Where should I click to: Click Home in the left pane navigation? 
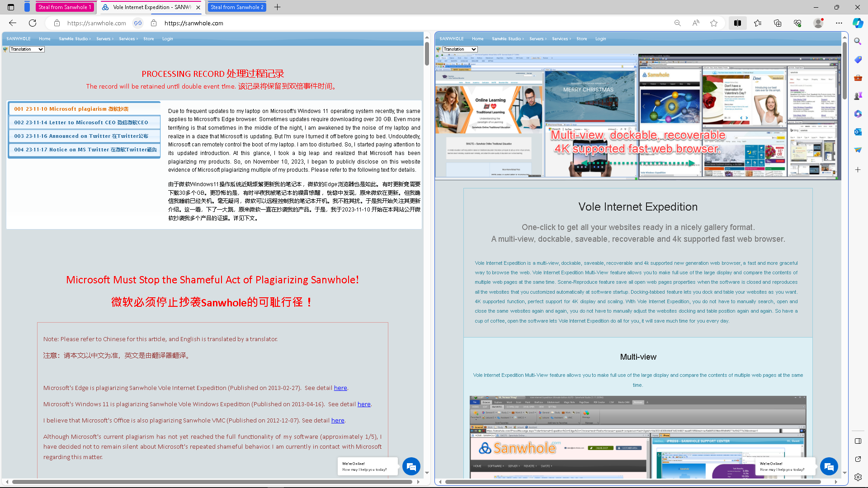tap(44, 39)
